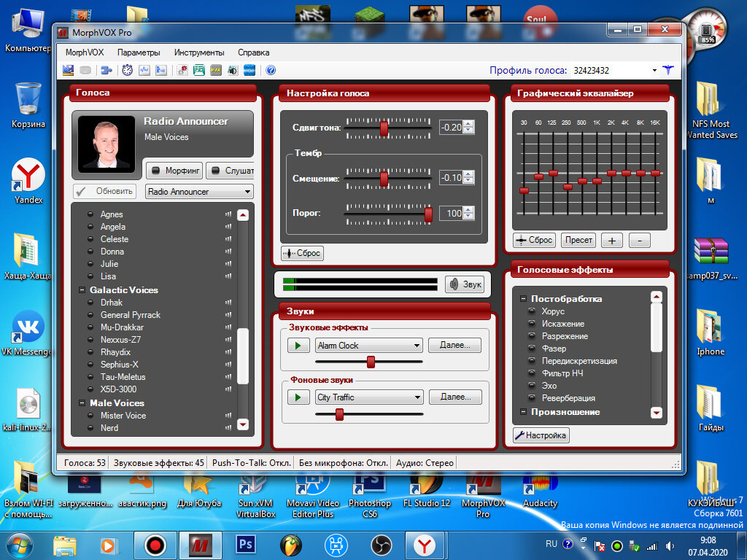Click the floppy-and-ruler icon in MorphVOX toolbar

click(x=68, y=71)
